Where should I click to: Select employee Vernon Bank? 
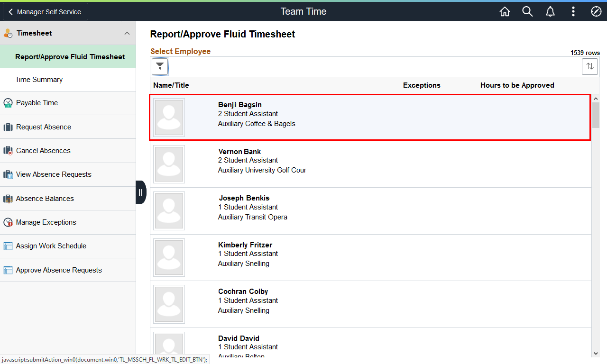[x=371, y=164]
